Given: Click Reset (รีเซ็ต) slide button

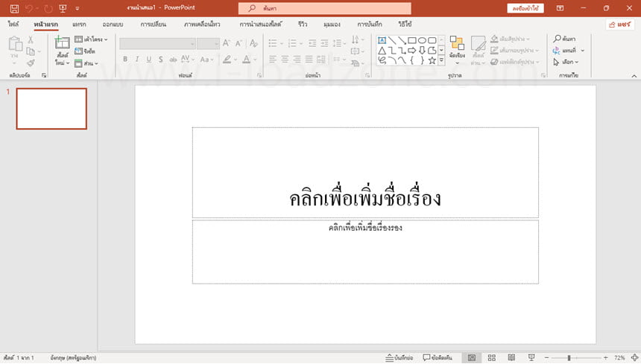Looking at the screenshot, I should (85, 51).
